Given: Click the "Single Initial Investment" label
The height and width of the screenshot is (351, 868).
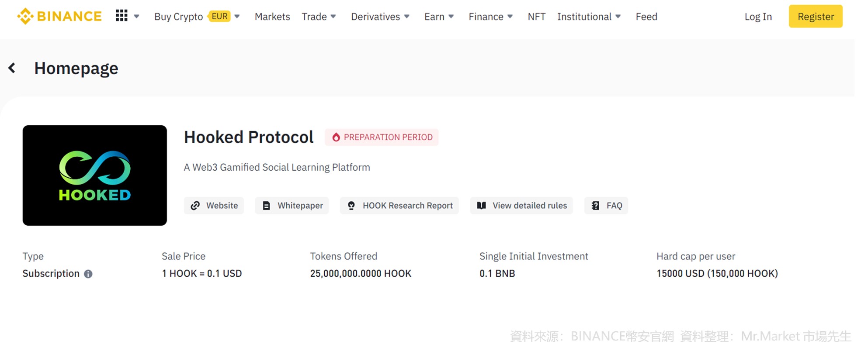Looking at the screenshot, I should coord(534,256).
